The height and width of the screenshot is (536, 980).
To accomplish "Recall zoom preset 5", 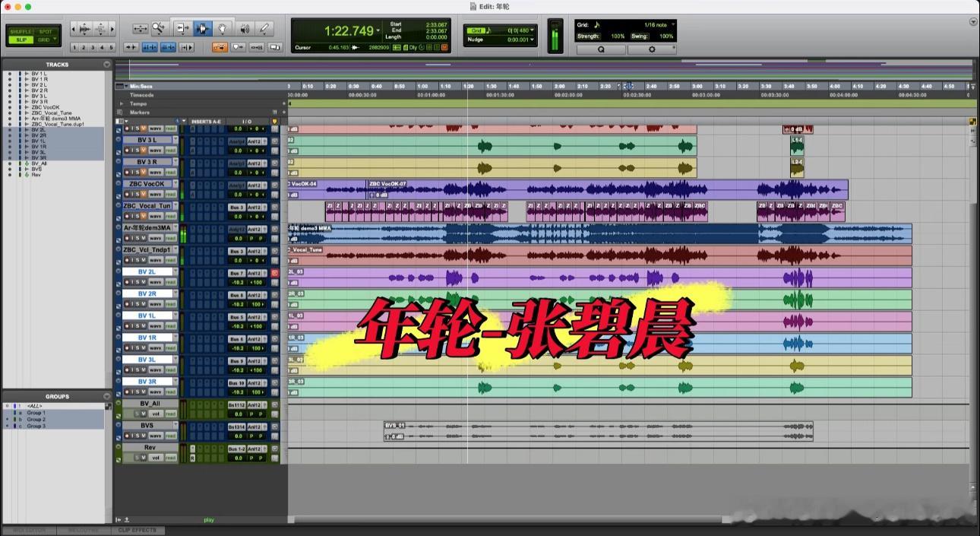I will click(x=112, y=47).
